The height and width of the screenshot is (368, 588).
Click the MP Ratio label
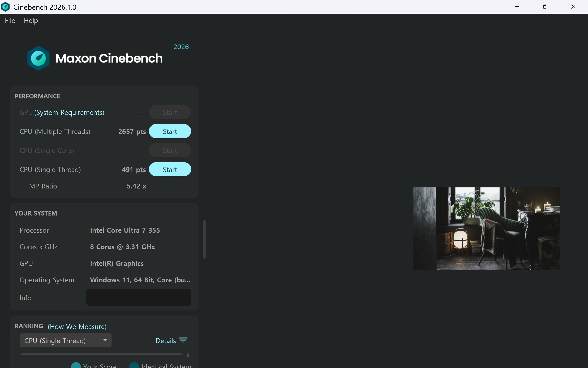tap(43, 186)
